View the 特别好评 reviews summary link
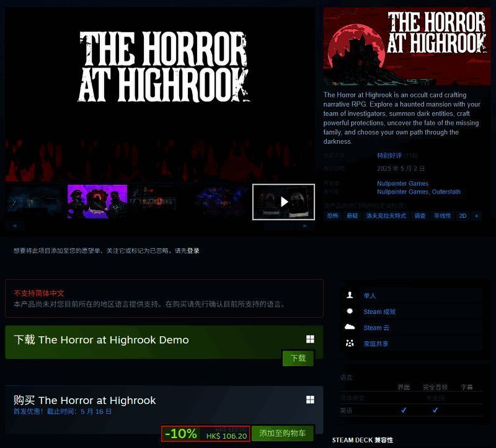The height and width of the screenshot is (448, 496). (x=389, y=155)
